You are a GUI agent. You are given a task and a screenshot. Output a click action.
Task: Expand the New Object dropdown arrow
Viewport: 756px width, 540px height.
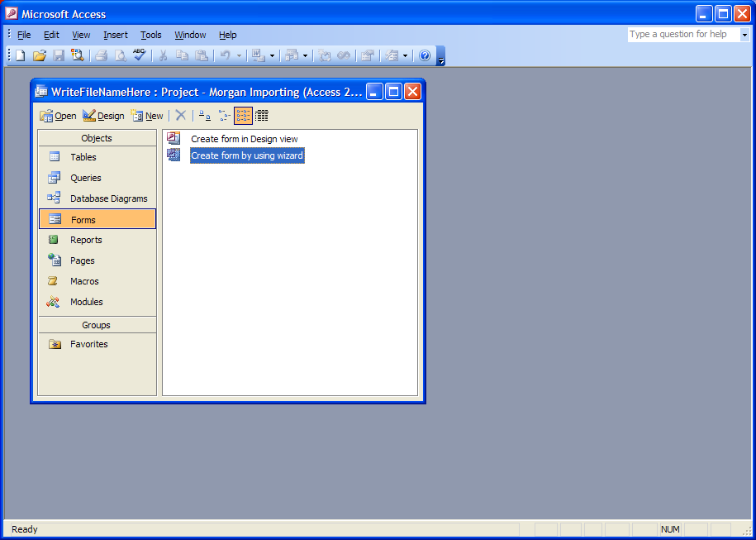[405, 56]
